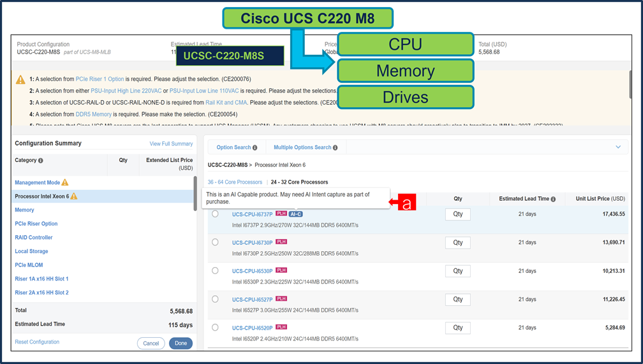
Task: Open PCIe Riser Option category
Action: coord(36,224)
